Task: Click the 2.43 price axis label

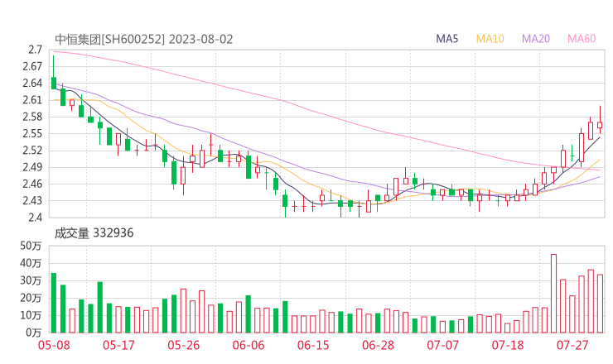Action: click(32, 201)
